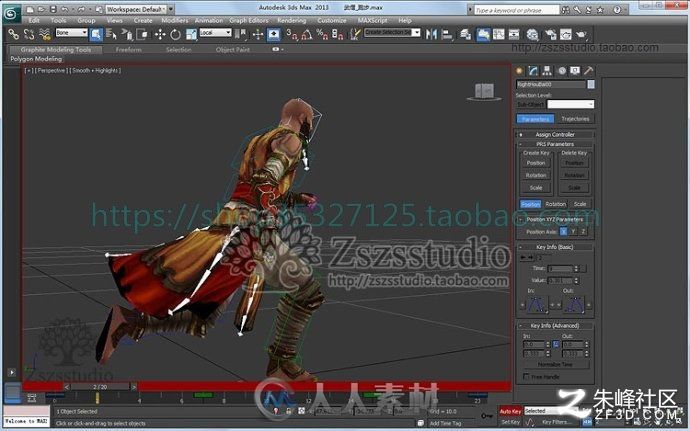Open the MAXScript menu

(372, 20)
